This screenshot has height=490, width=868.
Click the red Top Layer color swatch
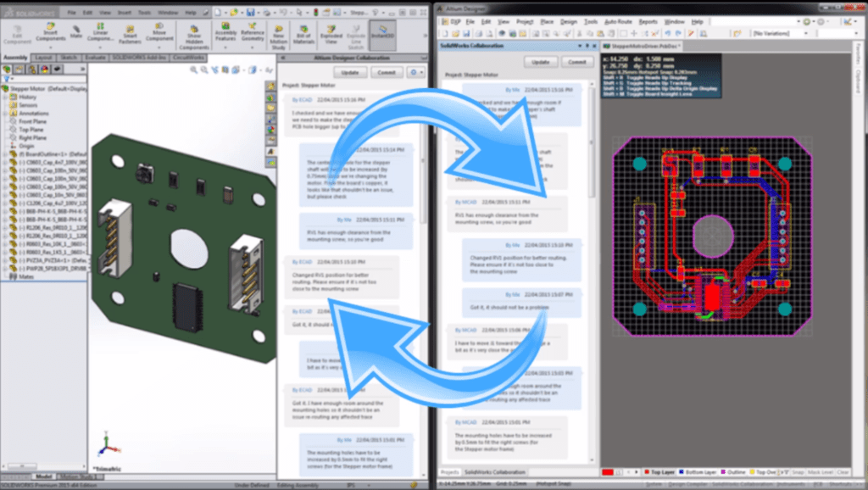pos(608,472)
